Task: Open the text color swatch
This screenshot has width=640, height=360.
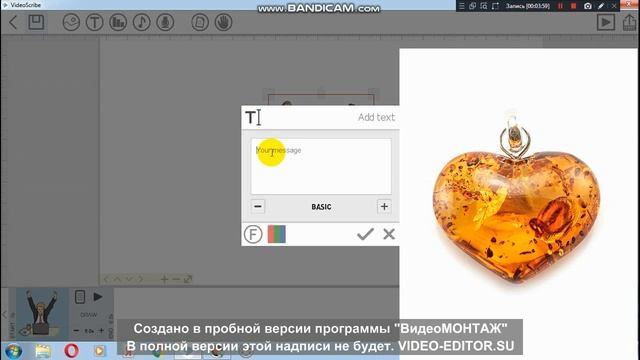Action: [x=277, y=234]
